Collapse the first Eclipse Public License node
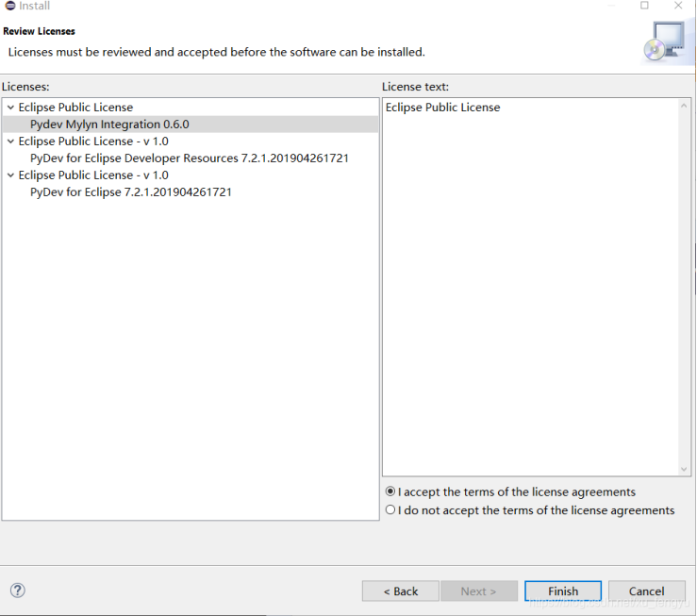The image size is (697, 616). (9, 108)
